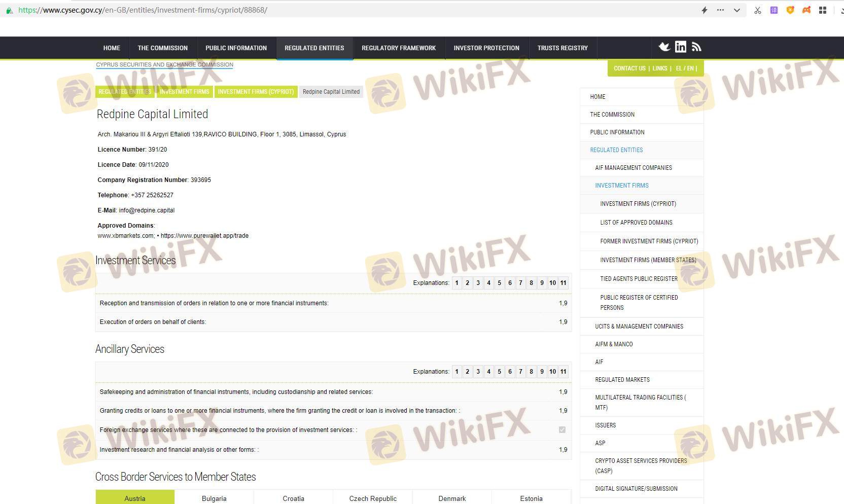Click HOME in the right sidebar
This screenshot has height=504, width=844.
(642, 97)
